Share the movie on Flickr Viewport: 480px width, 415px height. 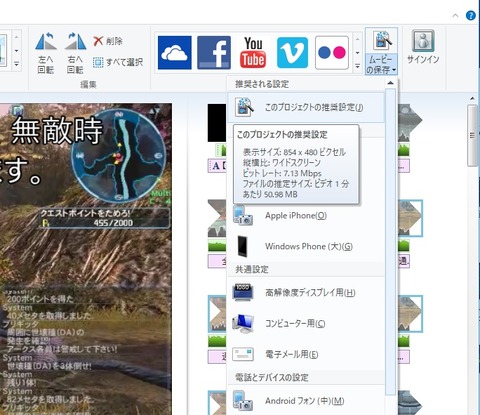point(332,53)
